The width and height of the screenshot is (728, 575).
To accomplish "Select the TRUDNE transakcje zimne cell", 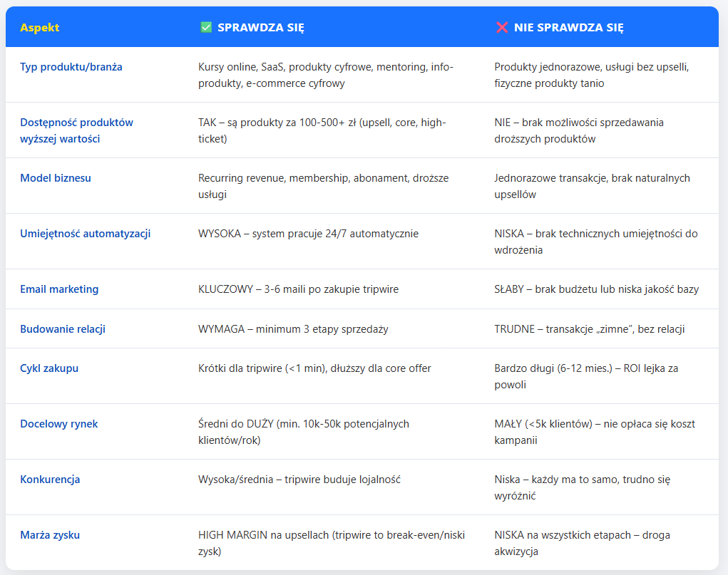I will [x=590, y=329].
